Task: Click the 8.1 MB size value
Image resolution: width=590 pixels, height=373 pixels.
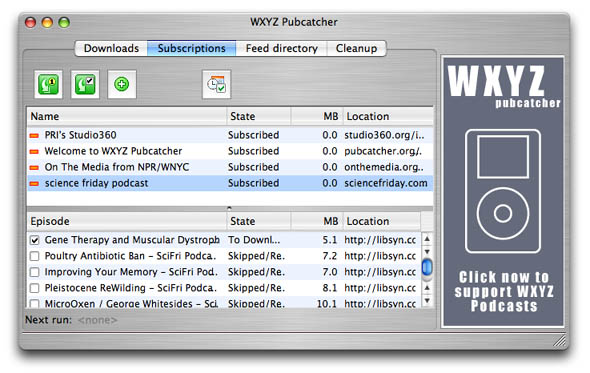Action: [x=330, y=288]
